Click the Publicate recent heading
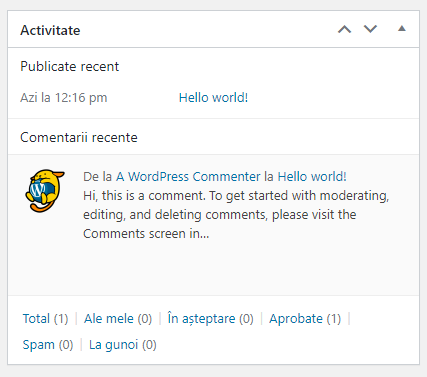The image size is (427, 377). [69, 66]
